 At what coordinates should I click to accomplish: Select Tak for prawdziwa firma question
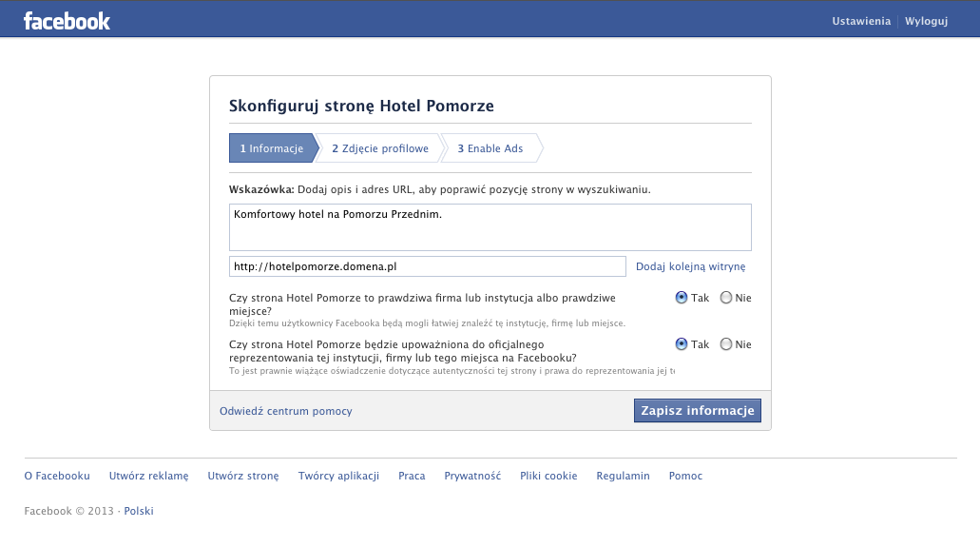point(682,298)
